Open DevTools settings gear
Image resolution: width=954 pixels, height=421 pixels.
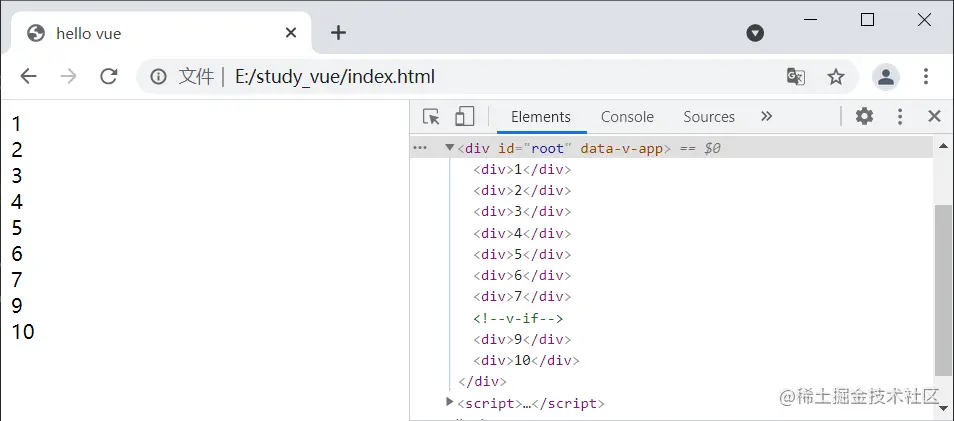point(864,116)
